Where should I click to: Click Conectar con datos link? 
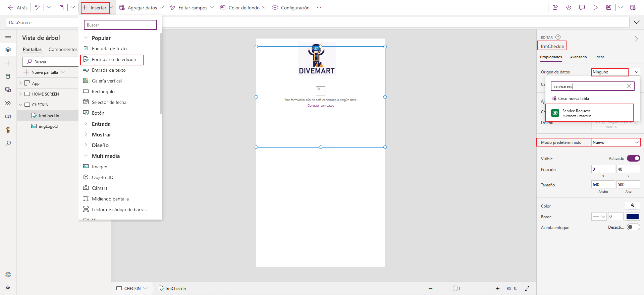321,106
